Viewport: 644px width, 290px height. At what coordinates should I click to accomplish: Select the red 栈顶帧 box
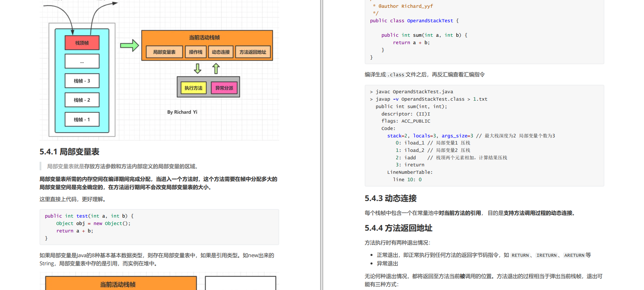click(82, 43)
